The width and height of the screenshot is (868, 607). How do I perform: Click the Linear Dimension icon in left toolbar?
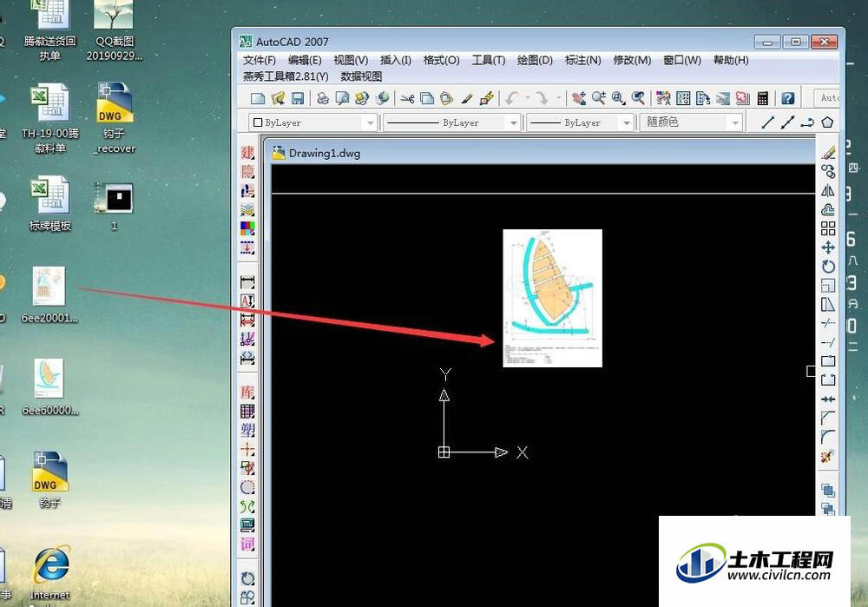pyautogui.click(x=247, y=282)
